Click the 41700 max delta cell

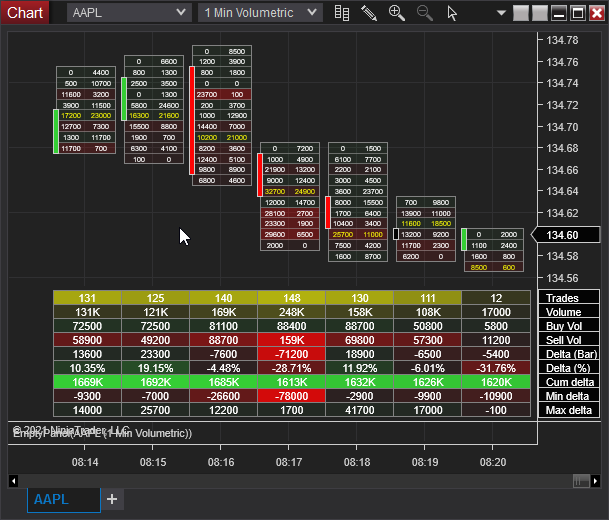[360, 410]
